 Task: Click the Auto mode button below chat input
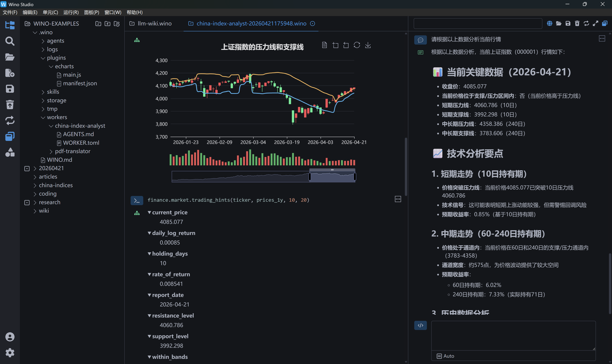(445, 356)
